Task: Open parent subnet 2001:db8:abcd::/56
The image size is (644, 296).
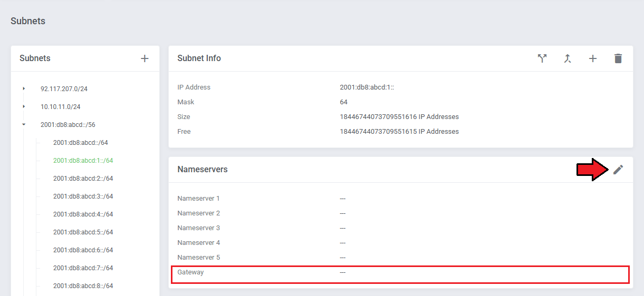Action: tap(68, 125)
